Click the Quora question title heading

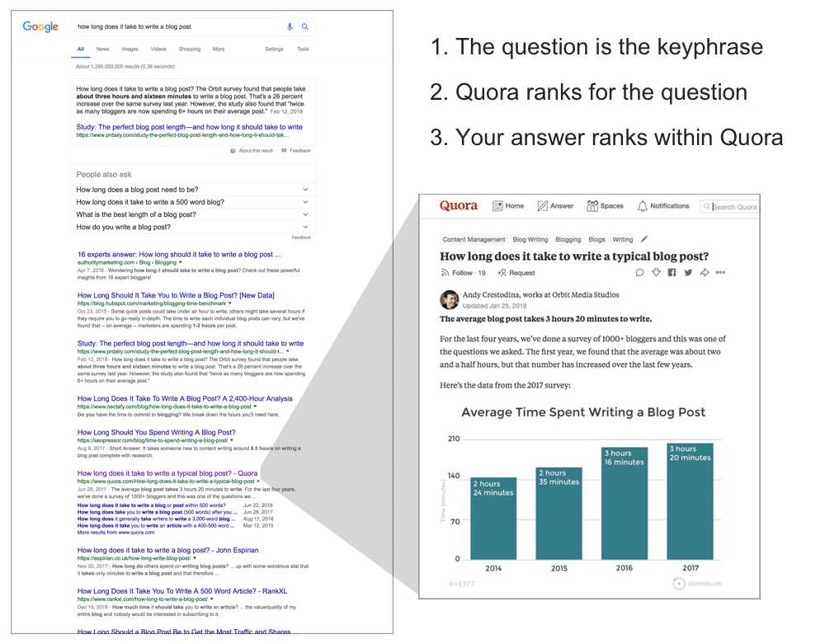(574, 256)
